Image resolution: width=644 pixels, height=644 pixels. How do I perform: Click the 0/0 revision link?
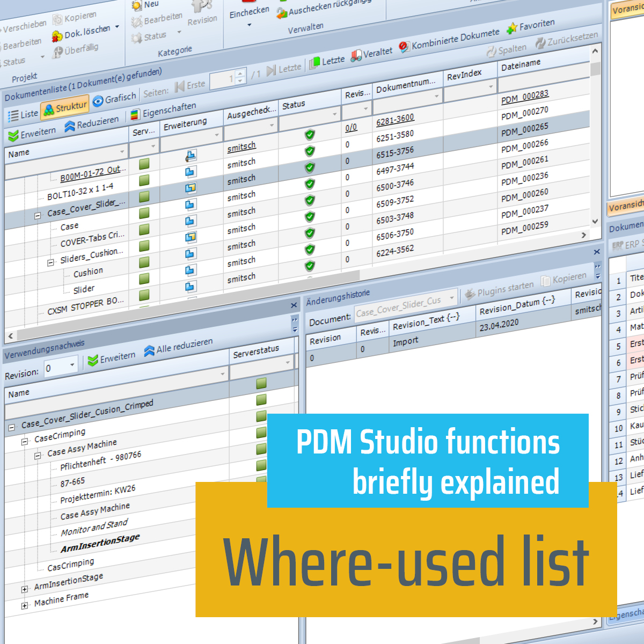click(x=351, y=128)
